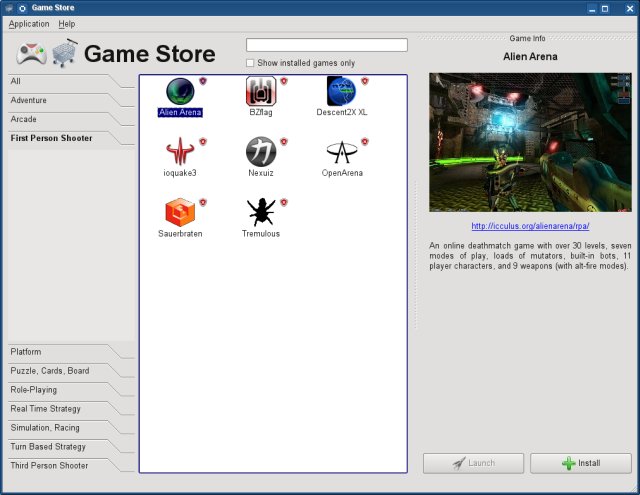
Task: Click the badge next to Nexuiz
Action: click(284, 142)
